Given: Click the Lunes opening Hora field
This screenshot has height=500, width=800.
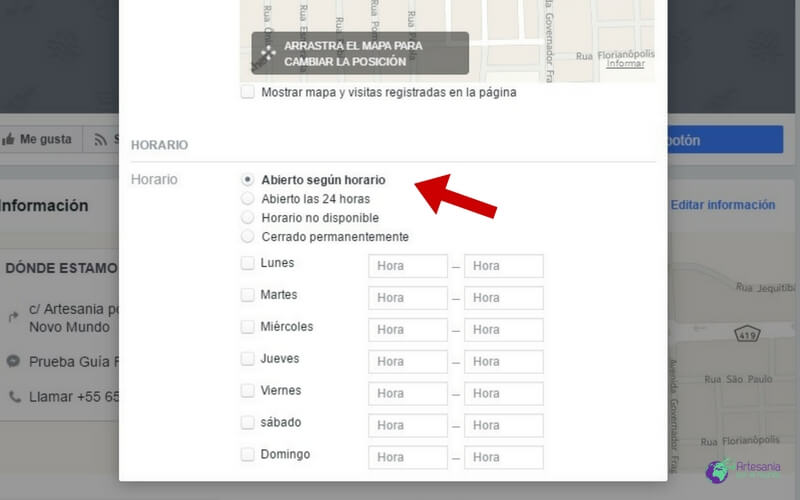Looking at the screenshot, I should click(408, 266).
